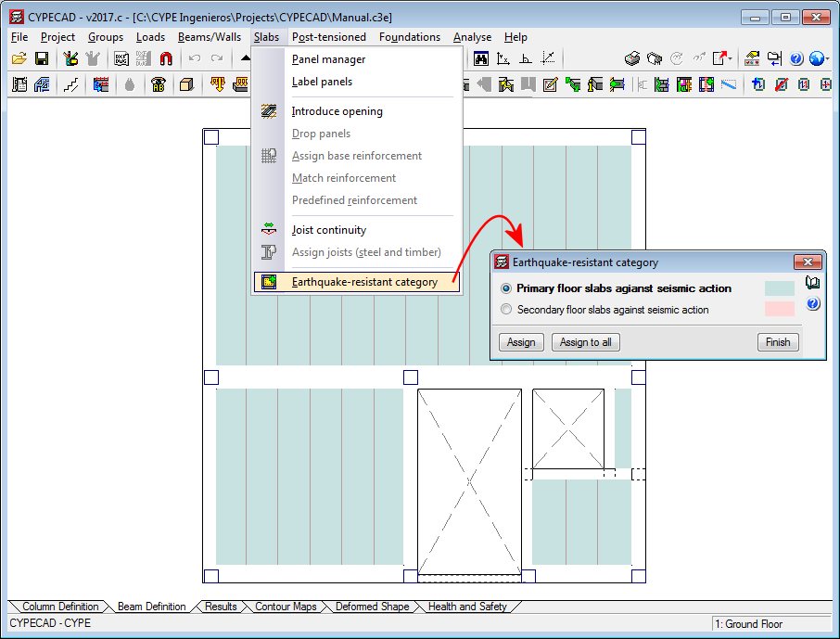Click the Save floppy disk icon
This screenshot has width=840, height=639.
(x=42, y=58)
